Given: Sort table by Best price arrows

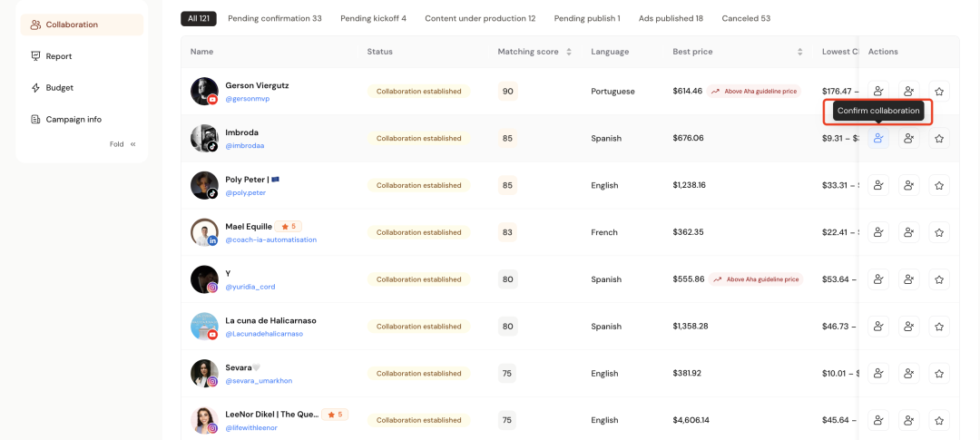Looking at the screenshot, I should 800,52.
